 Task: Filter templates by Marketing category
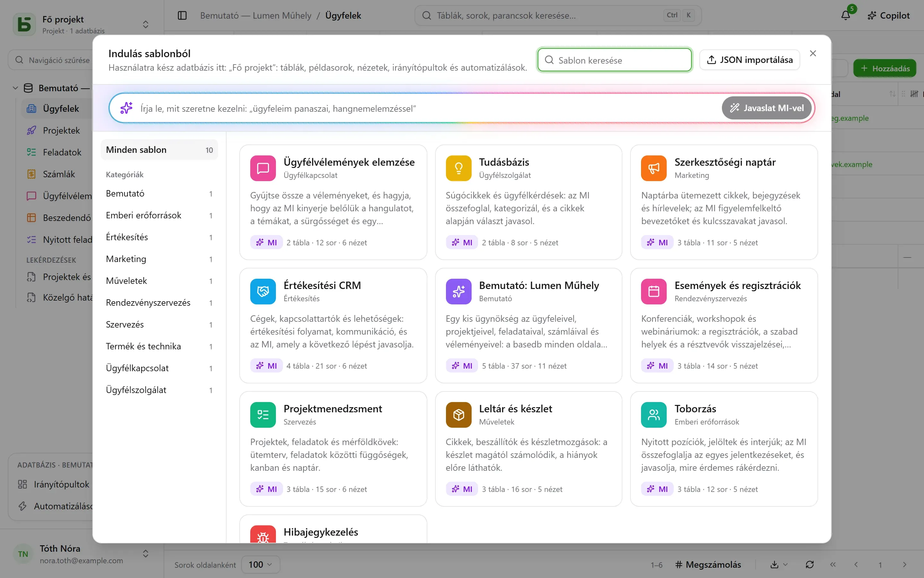click(159, 259)
